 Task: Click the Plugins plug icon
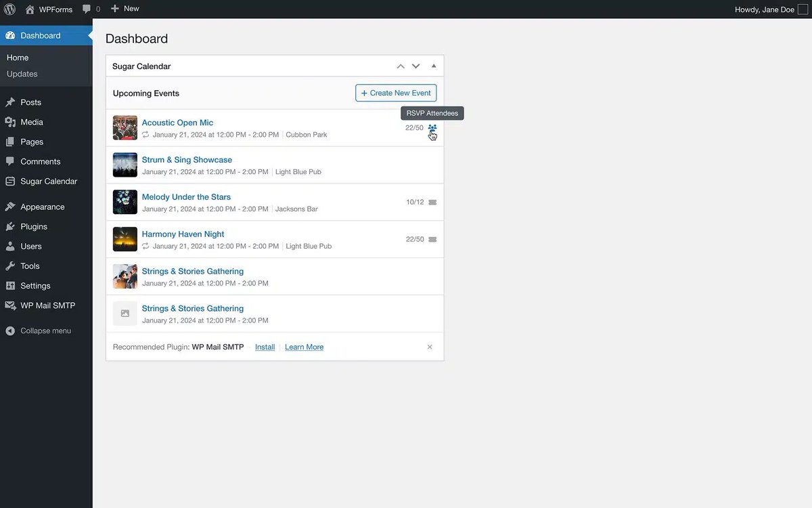click(10, 226)
